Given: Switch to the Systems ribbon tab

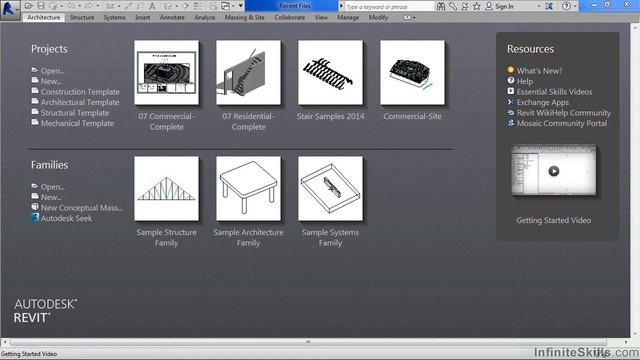Looking at the screenshot, I should [x=114, y=18].
